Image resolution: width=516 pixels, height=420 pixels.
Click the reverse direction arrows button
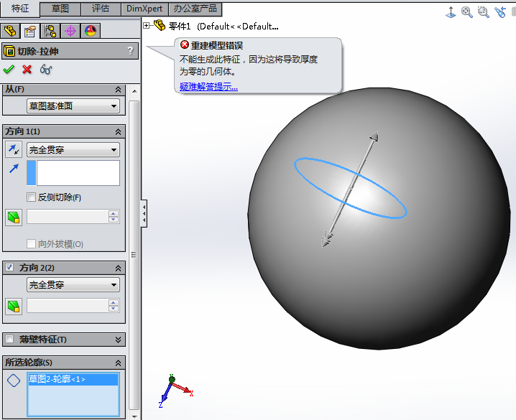tap(13, 149)
